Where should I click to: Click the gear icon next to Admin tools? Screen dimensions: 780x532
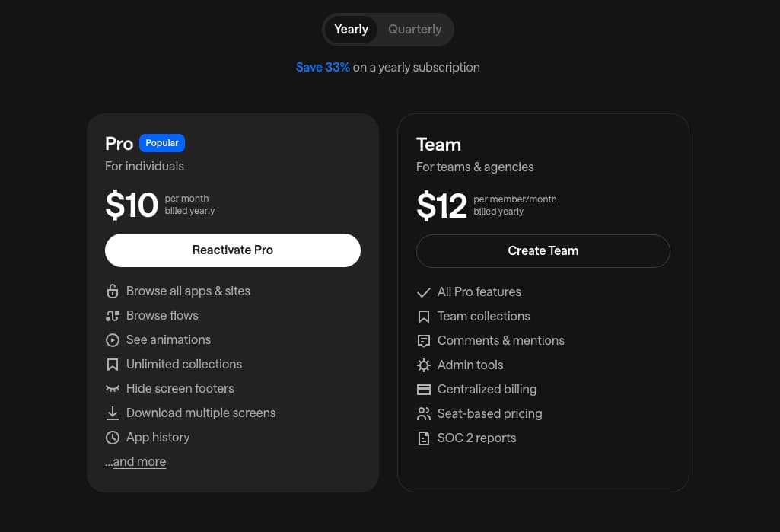[x=424, y=365]
